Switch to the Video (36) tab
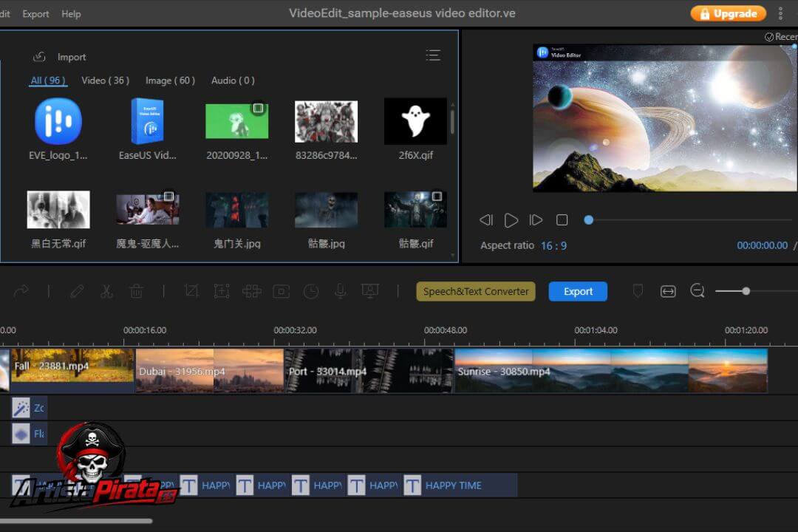This screenshot has width=798, height=532. [106, 81]
